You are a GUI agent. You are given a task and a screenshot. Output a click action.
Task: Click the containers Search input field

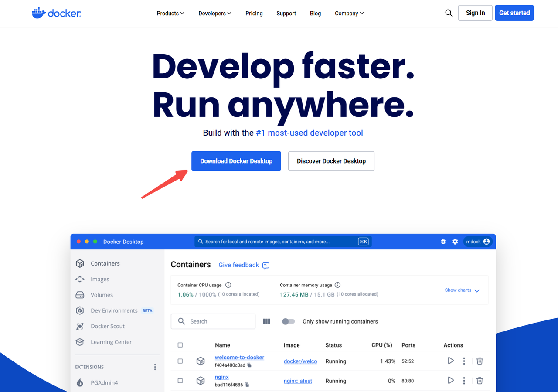pos(213,321)
